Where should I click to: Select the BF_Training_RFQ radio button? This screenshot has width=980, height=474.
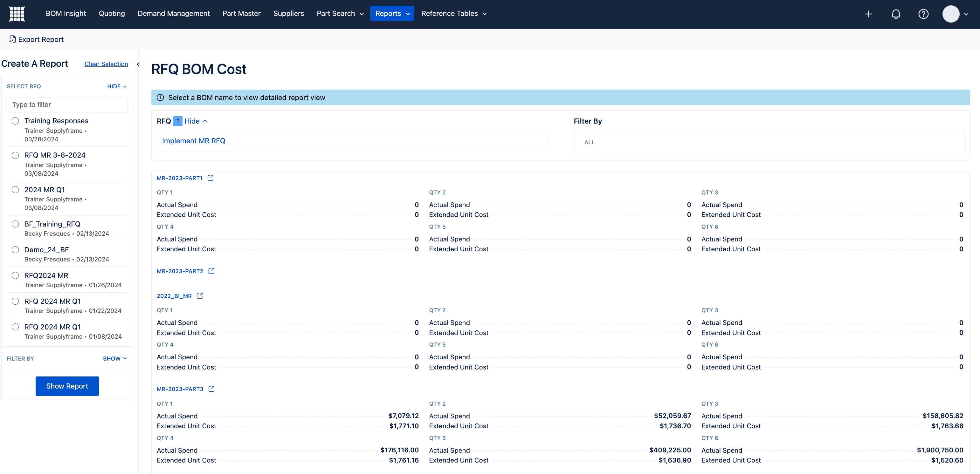click(x=15, y=224)
